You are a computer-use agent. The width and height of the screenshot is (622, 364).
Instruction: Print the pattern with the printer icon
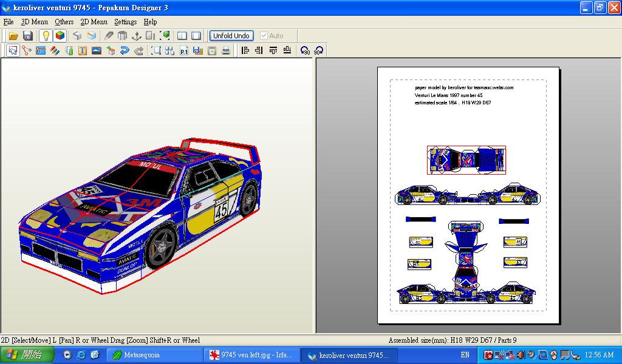(226, 51)
